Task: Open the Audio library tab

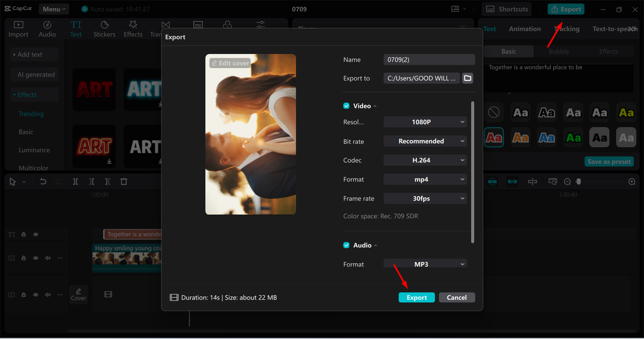Action: (x=47, y=29)
